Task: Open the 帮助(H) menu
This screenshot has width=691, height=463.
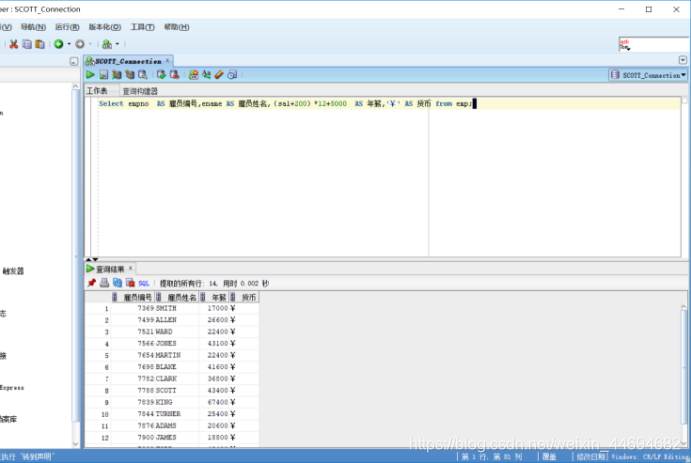Action: [177, 27]
